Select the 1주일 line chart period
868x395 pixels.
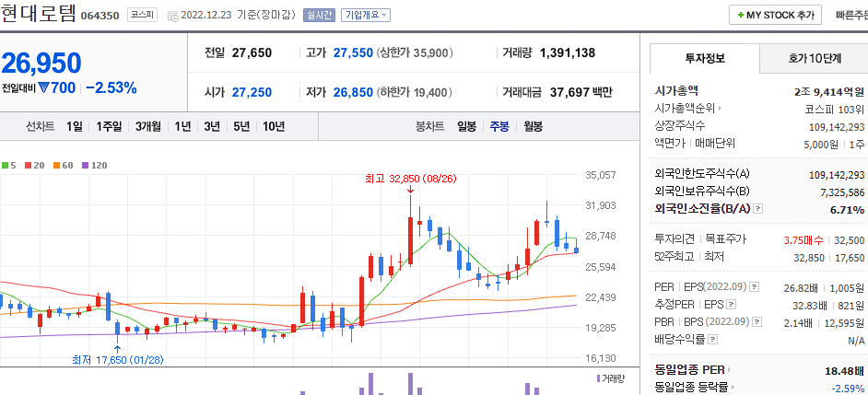(x=109, y=127)
